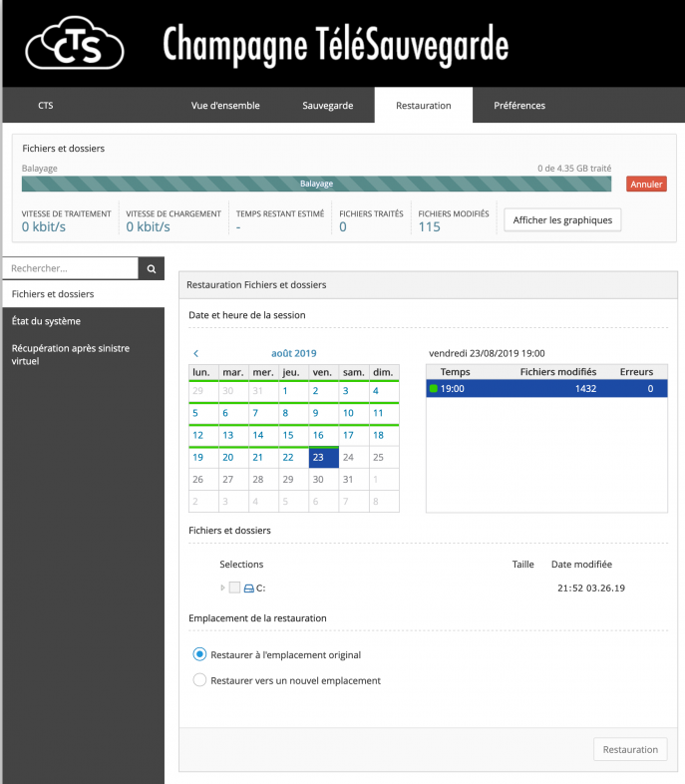Click the Balayage progress bar

click(x=317, y=184)
